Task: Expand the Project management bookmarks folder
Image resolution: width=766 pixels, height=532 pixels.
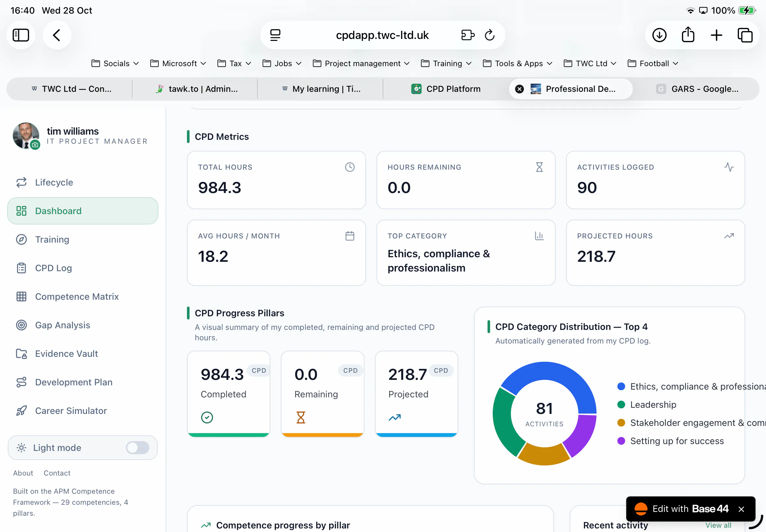Action: (x=361, y=63)
